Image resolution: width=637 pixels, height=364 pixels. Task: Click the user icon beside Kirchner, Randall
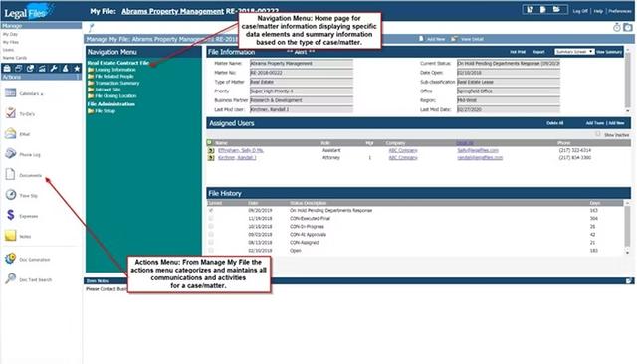click(211, 158)
